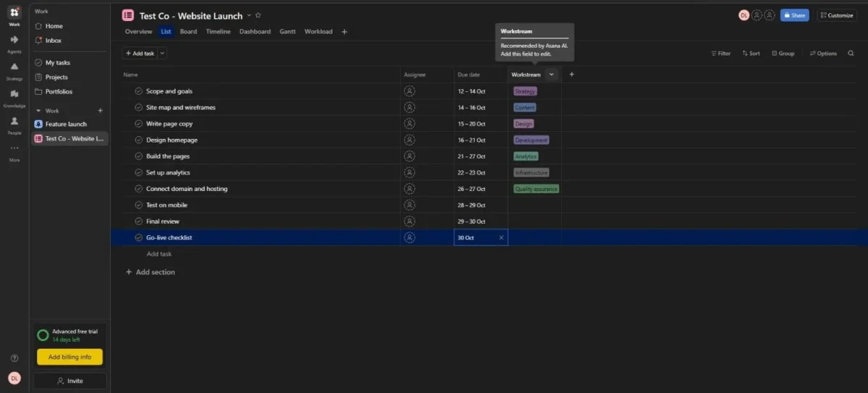Add a new project view tab
This screenshot has width=868, height=393.
coord(344,32)
